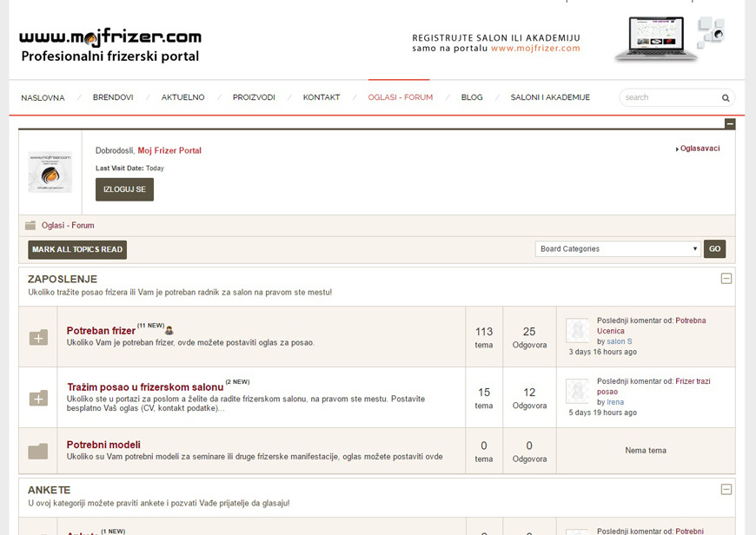Focus the search input field

[x=669, y=98]
